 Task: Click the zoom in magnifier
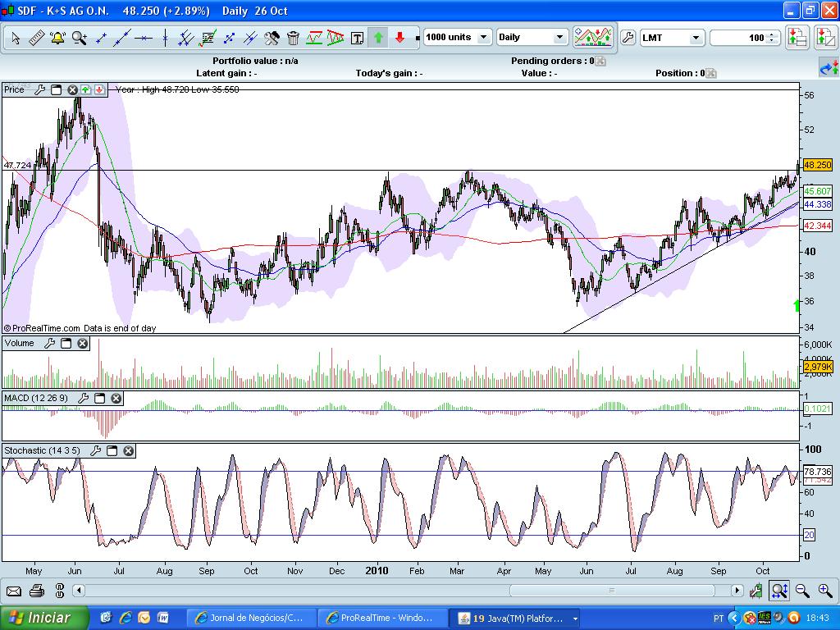pyautogui.click(x=825, y=591)
